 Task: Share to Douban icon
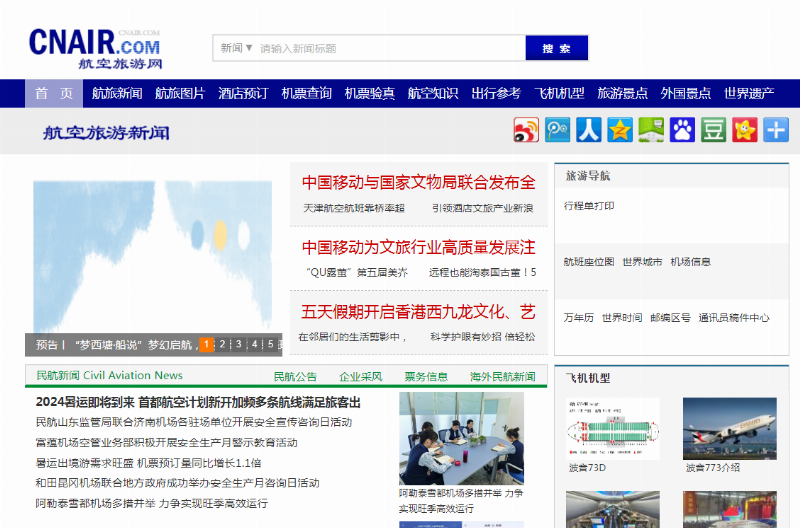(x=713, y=130)
